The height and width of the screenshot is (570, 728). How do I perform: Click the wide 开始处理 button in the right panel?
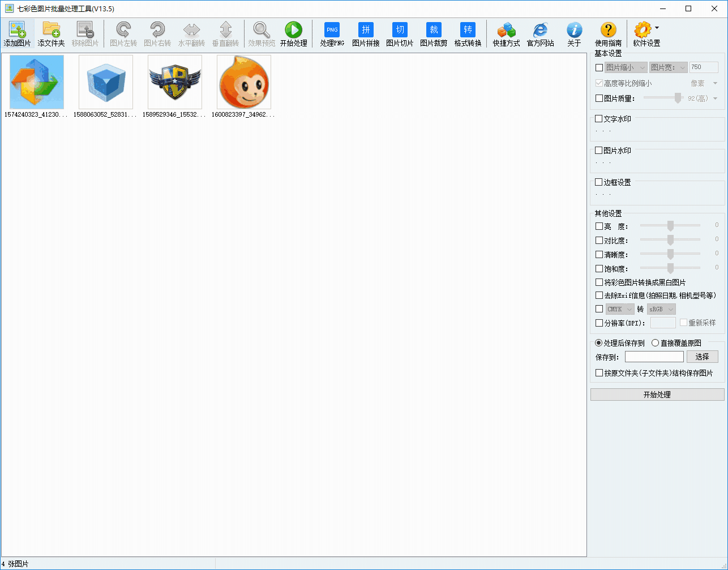(x=657, y=395)
